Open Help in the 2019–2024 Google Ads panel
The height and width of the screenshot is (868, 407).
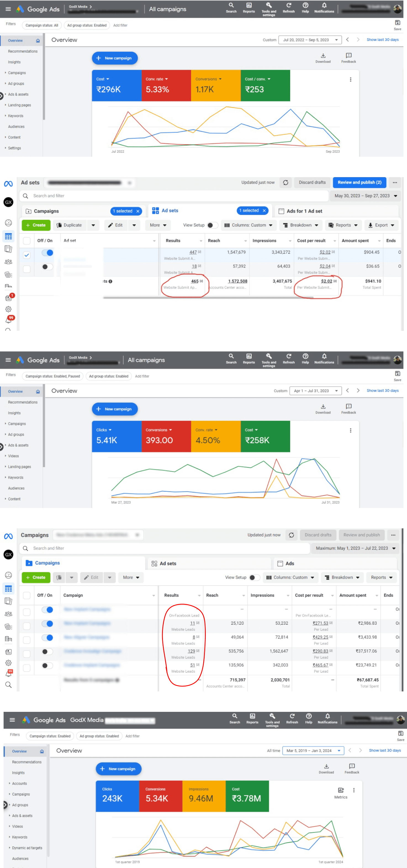pyautogui.click(x=308, y=718)
